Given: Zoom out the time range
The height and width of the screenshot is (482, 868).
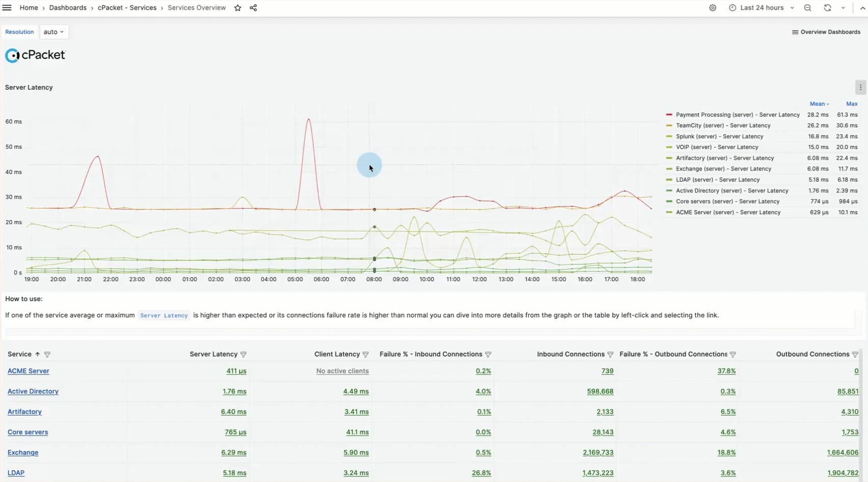Looking at the screenshot, I should tap(807, 8).
